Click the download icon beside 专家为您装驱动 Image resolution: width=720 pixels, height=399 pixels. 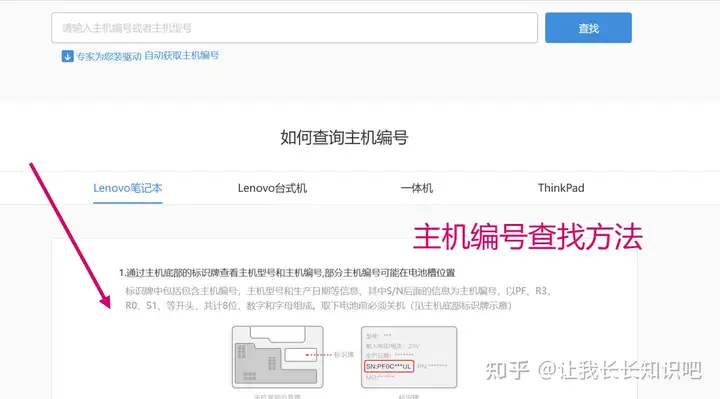68,56
